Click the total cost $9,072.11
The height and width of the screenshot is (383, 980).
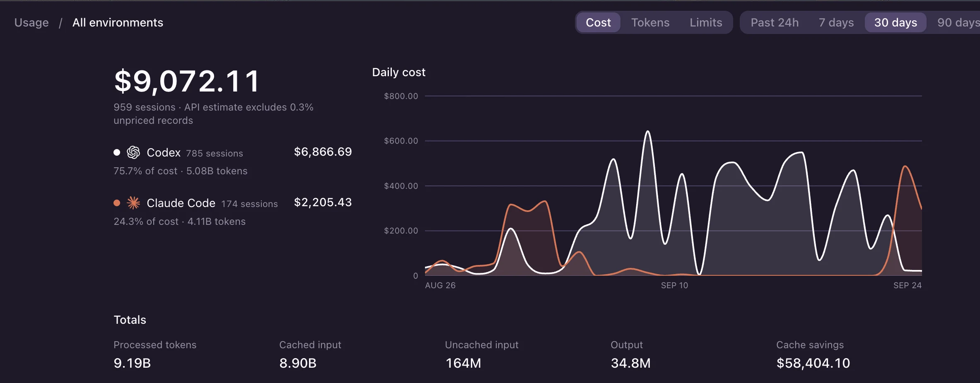click(x=187, y=81)
